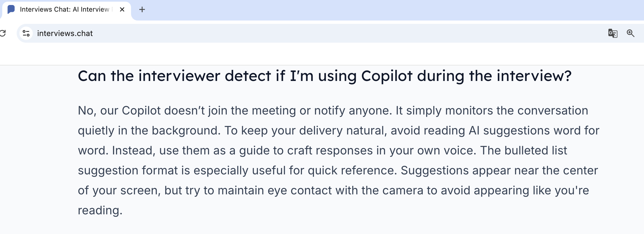Screen dimensions: 644x234
Task: Click the interviews.chat URL text
Action: (65, 34)
